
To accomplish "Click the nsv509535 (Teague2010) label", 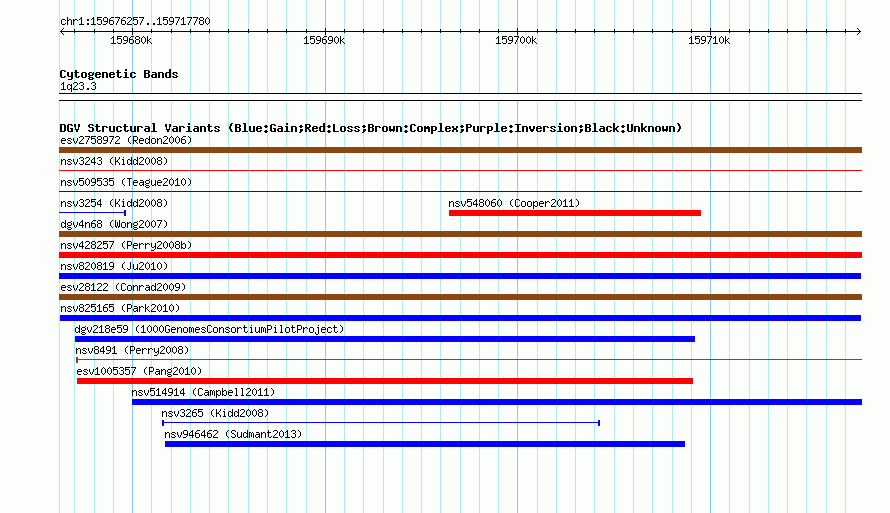I will [x=126, y=182].
